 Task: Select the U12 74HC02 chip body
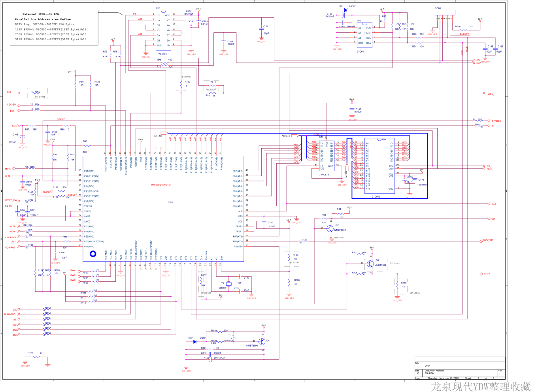click(x=163, y=30)
